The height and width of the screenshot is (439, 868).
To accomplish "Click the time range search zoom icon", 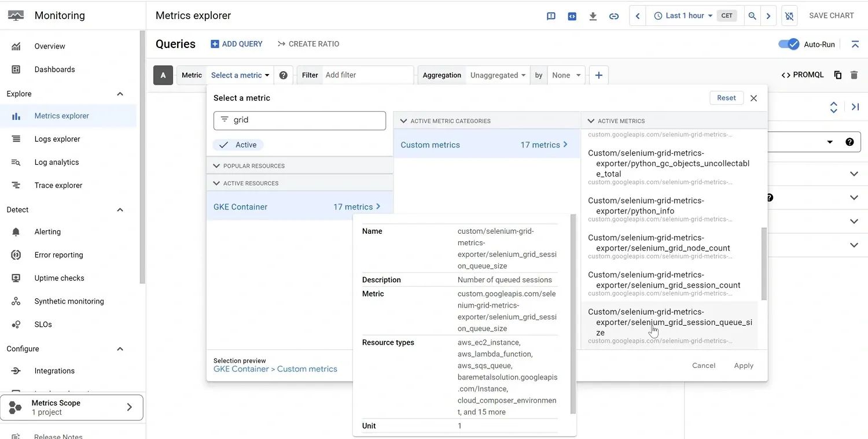I will pos(752,16).
